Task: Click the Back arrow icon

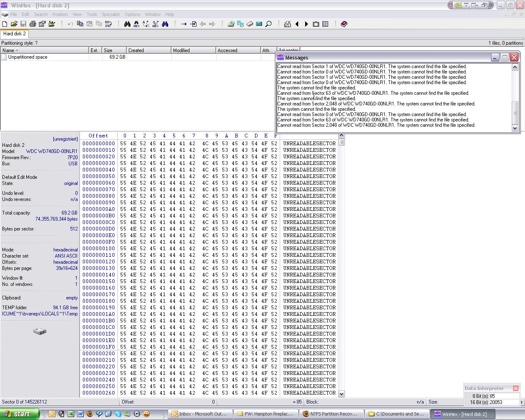Action: pos(203,24)
